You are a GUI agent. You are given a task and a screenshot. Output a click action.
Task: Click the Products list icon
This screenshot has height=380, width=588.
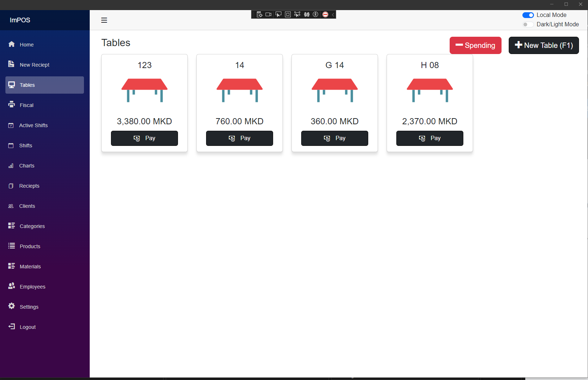pos(12,246)
